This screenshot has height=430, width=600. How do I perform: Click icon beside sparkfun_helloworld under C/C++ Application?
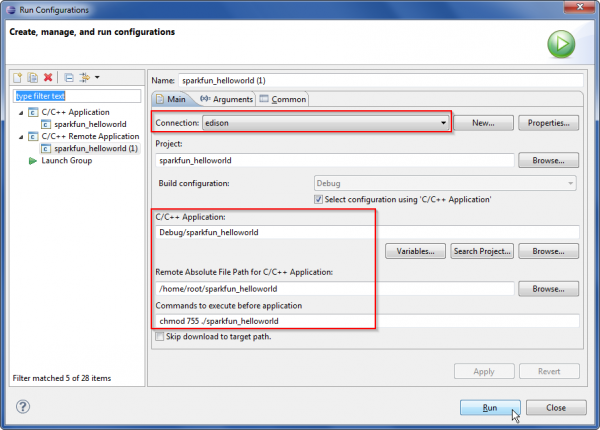pyautogui.click(x=46, y=124)
